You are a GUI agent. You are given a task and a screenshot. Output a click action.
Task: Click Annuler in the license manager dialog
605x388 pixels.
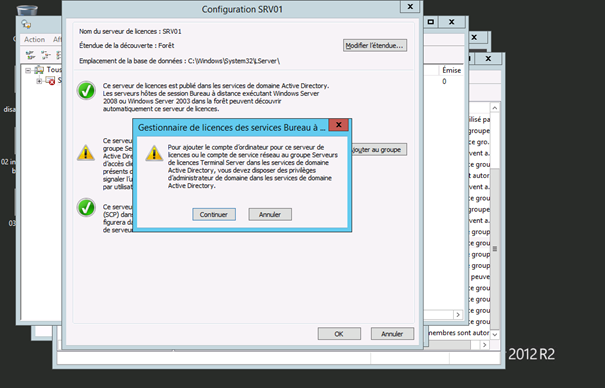(x=270, y=214)
